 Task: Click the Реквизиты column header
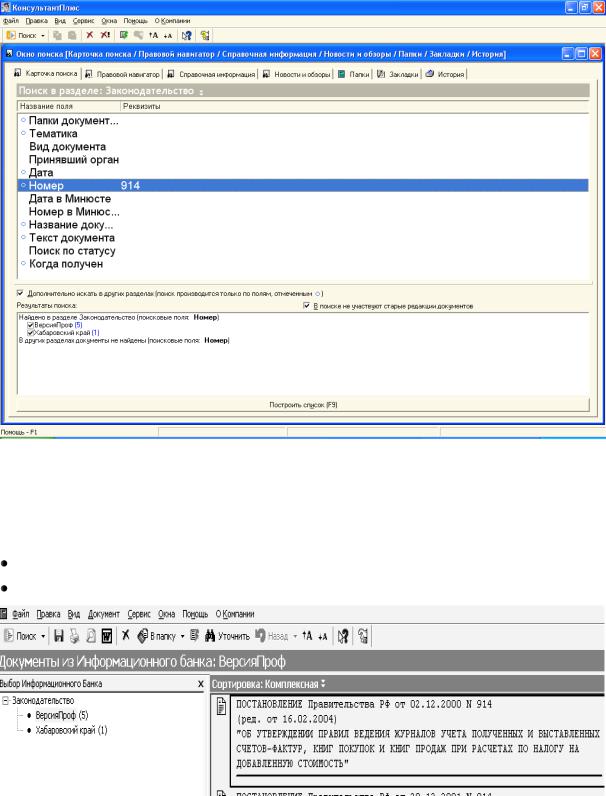pos(355,106)
